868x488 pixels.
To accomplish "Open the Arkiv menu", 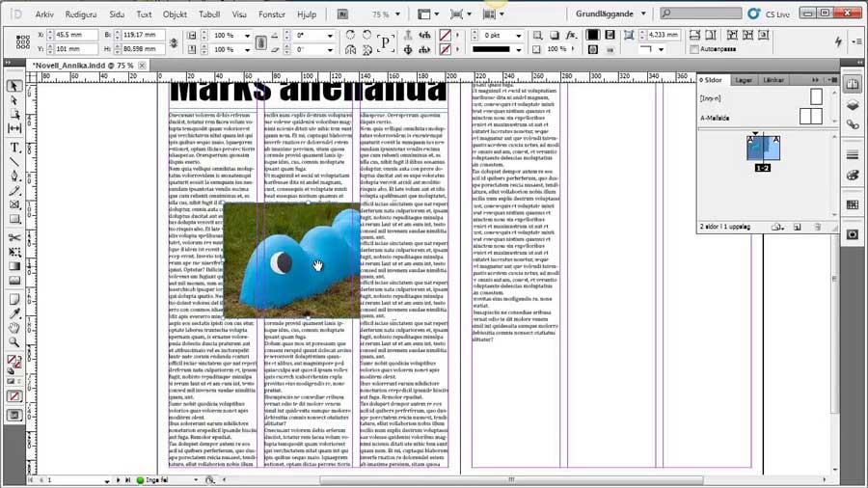I will tap(44, 14).
